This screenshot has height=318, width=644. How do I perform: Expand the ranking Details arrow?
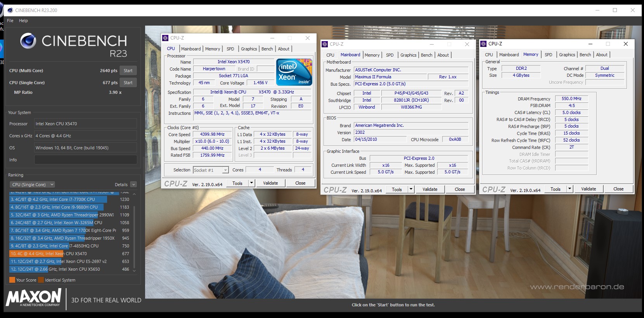[133, 185]
